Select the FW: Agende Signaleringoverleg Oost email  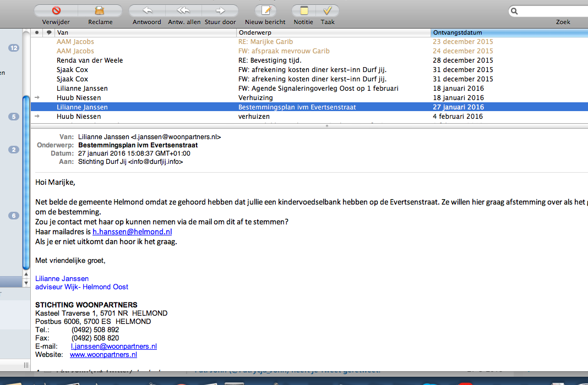[x=309, y=89]
